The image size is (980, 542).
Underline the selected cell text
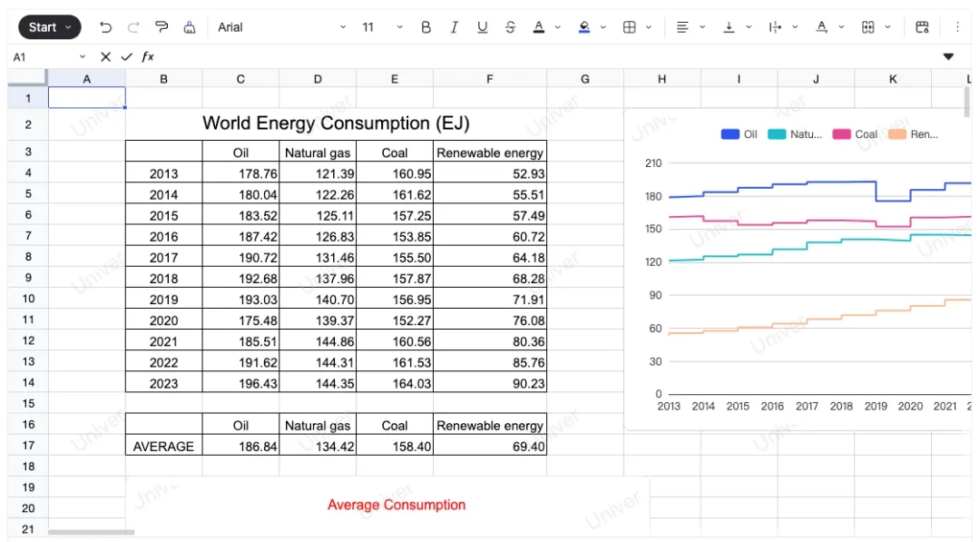point(482,27)
